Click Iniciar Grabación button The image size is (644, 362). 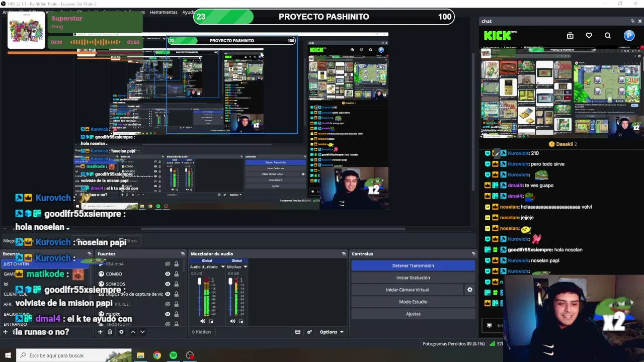tap(413, 278)
